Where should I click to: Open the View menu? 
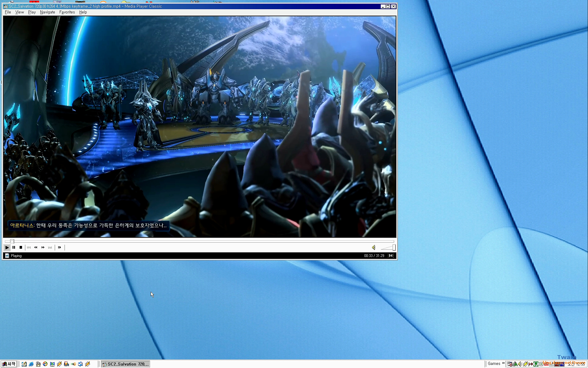20,12
